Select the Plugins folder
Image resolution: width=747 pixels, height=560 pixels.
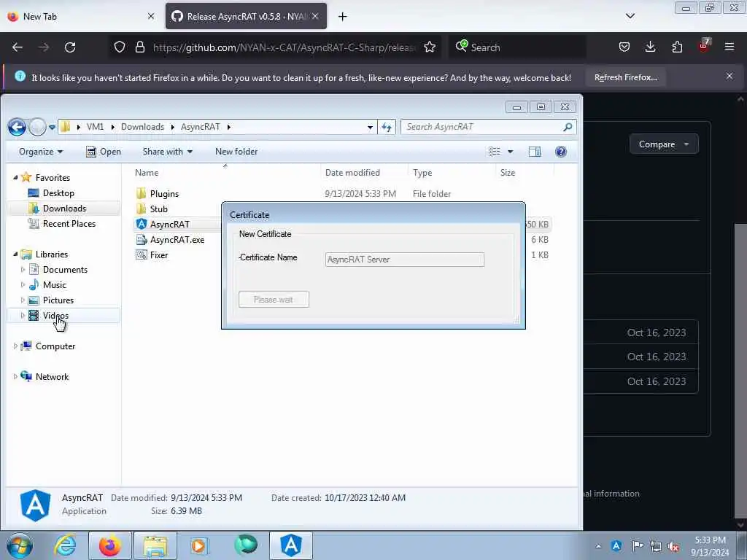(164, 194)
